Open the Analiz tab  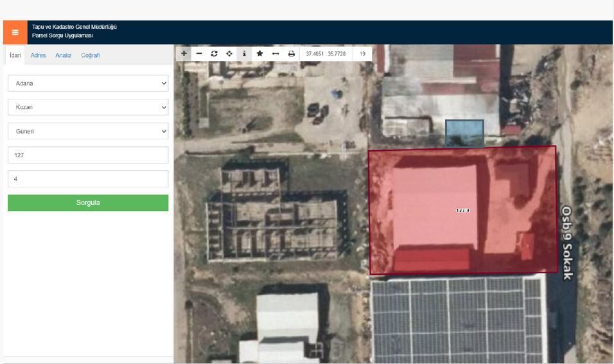click(63, 55)
